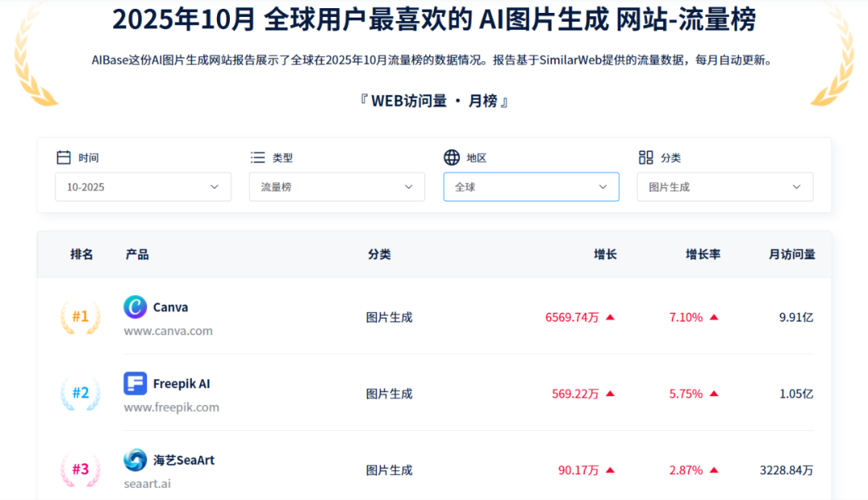The width and height of the screenshot is (868, 500).
Task: Visit the www.canva.com link
Action: (168, 330)
